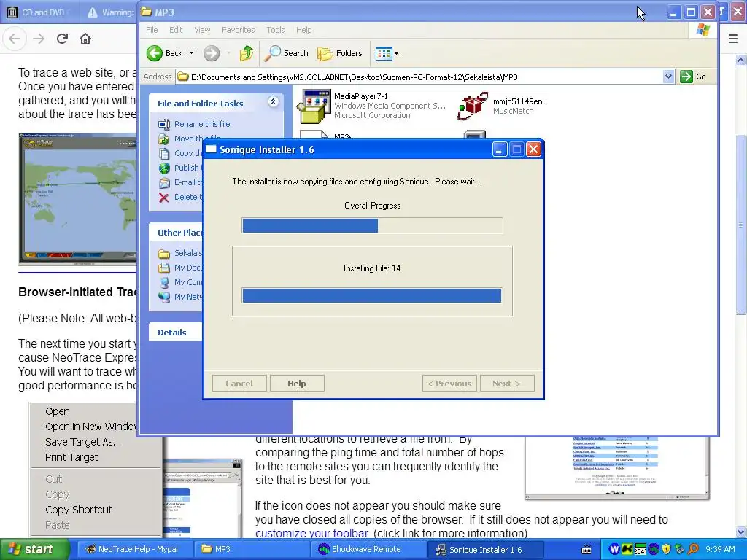The height and width of the screenshot is (560, 747).
Task: Open My Network Places under Other Places
Action: pos(181,297)
